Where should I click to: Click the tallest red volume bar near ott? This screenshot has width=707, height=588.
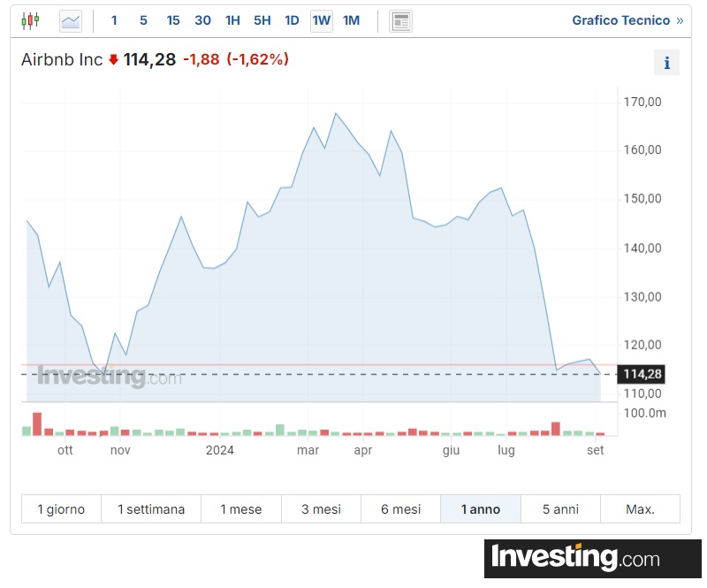[x=37, y=424]
